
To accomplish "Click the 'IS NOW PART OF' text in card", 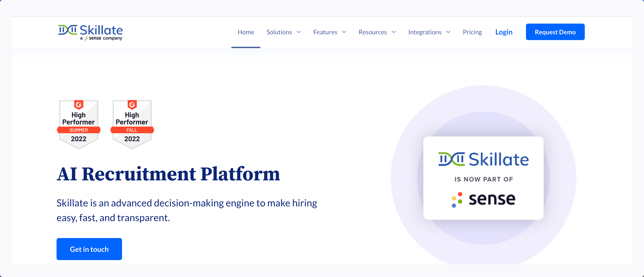I will pyautogui.click(x=483, y=179).
